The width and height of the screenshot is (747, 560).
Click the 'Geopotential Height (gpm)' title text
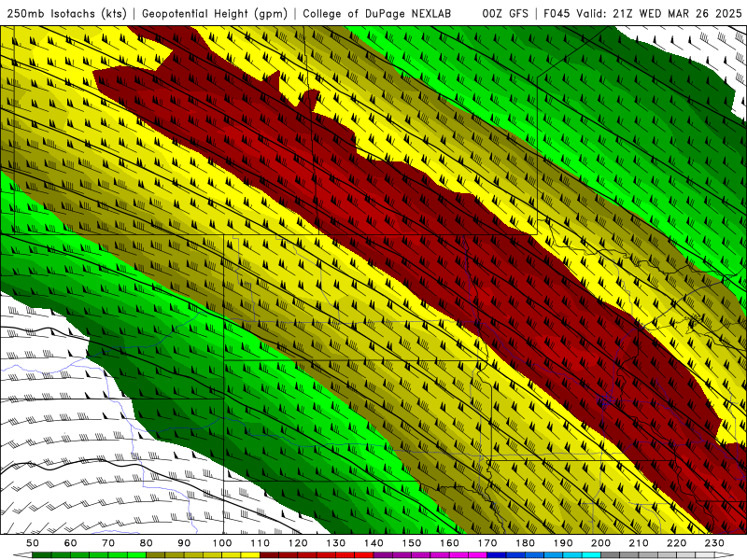pos(215,13)
